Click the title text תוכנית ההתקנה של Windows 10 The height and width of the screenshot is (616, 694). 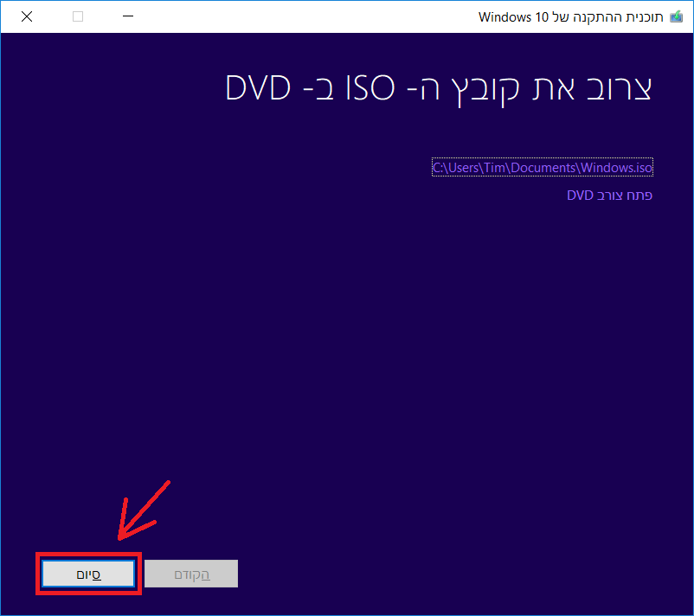coord(571,16)
